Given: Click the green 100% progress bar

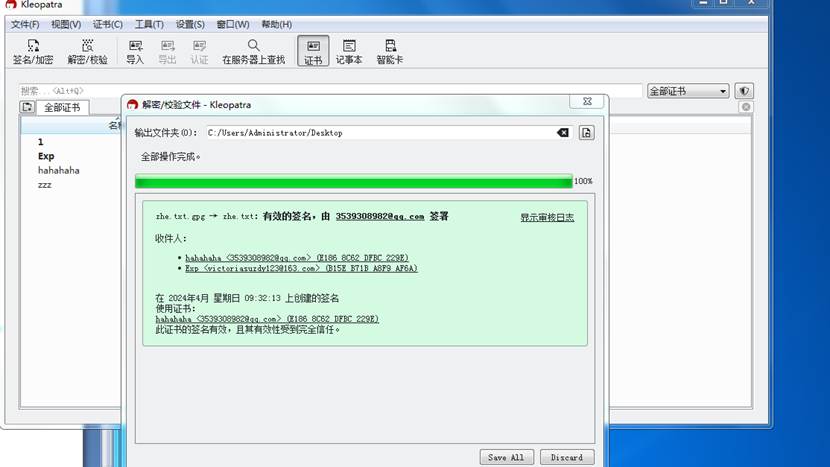Looking at the screenshot, I should [354, 182].
